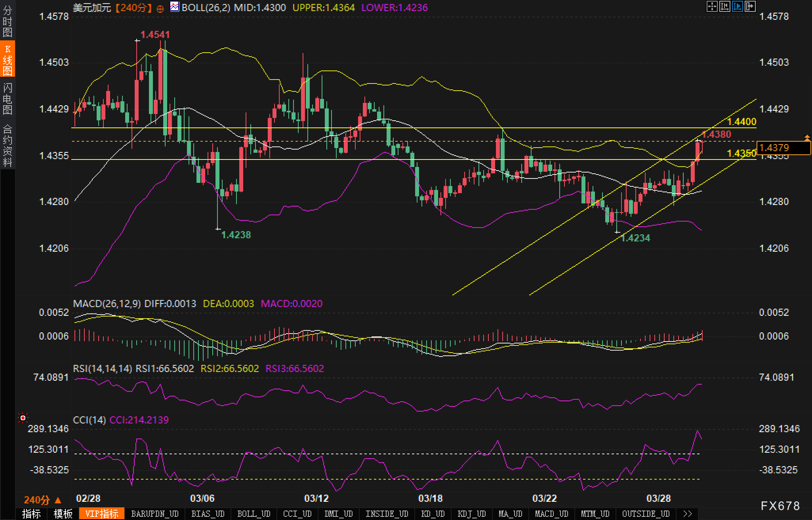
Task: Click the orange circle icon beside 240分
Action: (x=160, y=9)
